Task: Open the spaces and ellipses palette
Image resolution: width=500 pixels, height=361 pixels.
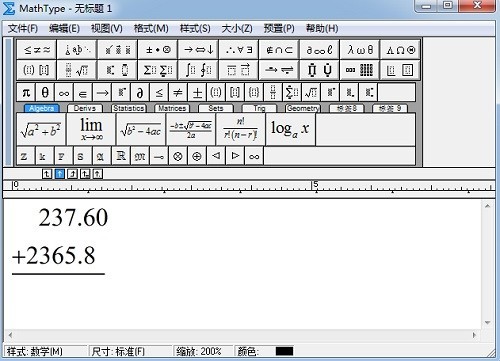Action: pyautogui.click(x=77, y=50)
